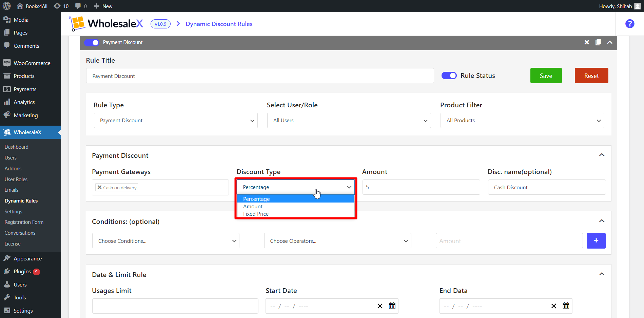This screenshot has height=318, width=644.
Task: Collapse the Date & Limit Rule section
Action: pyautogui.click(x=602, y=274)
